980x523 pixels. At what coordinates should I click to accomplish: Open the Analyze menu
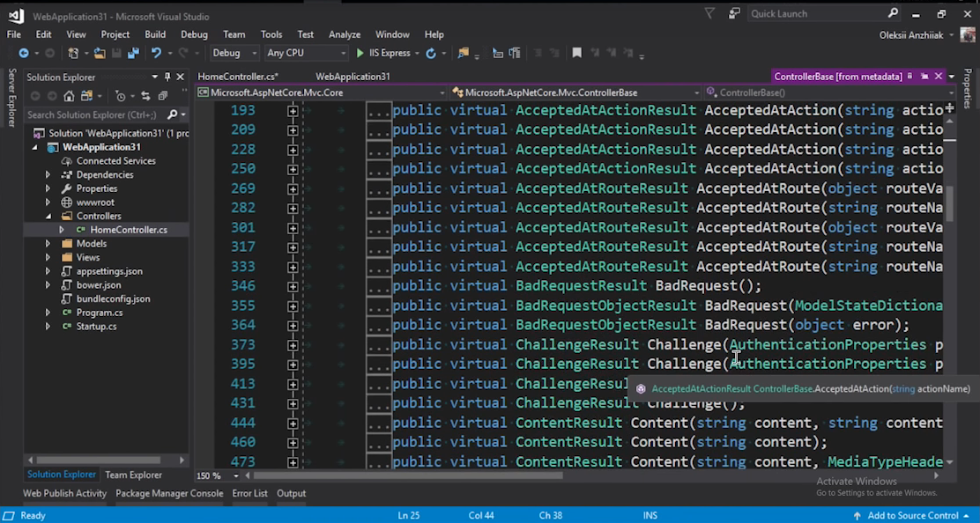[x=345, y=34]
